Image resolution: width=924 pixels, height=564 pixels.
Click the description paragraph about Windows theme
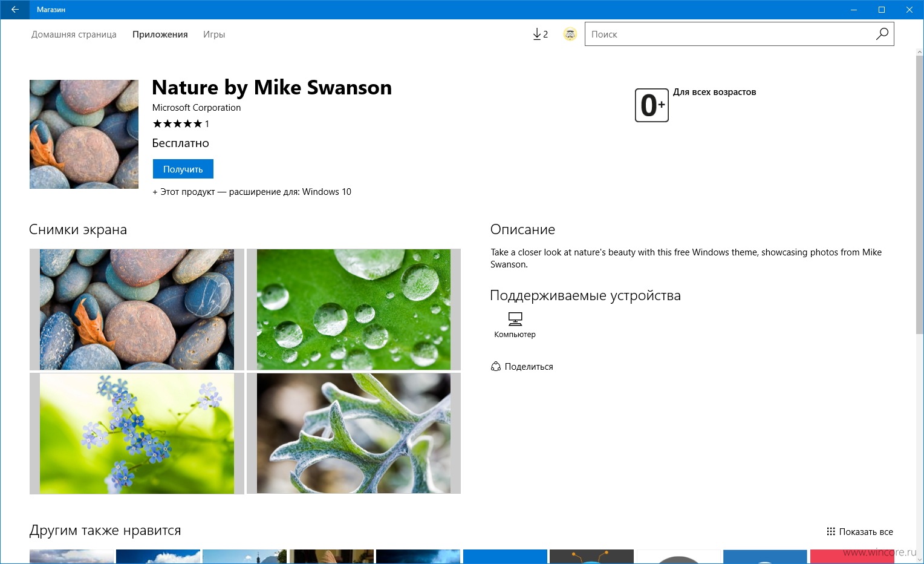click(x=686, y=258)
